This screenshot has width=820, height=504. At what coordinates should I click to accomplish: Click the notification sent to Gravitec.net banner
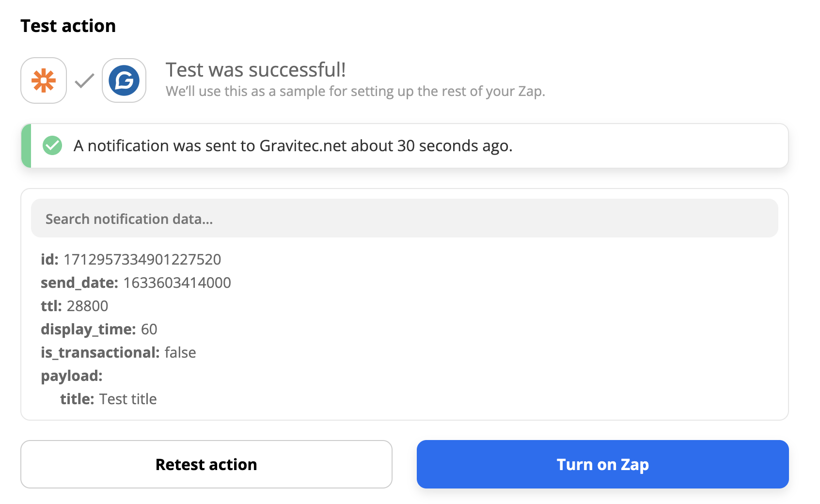click(405, 146)
